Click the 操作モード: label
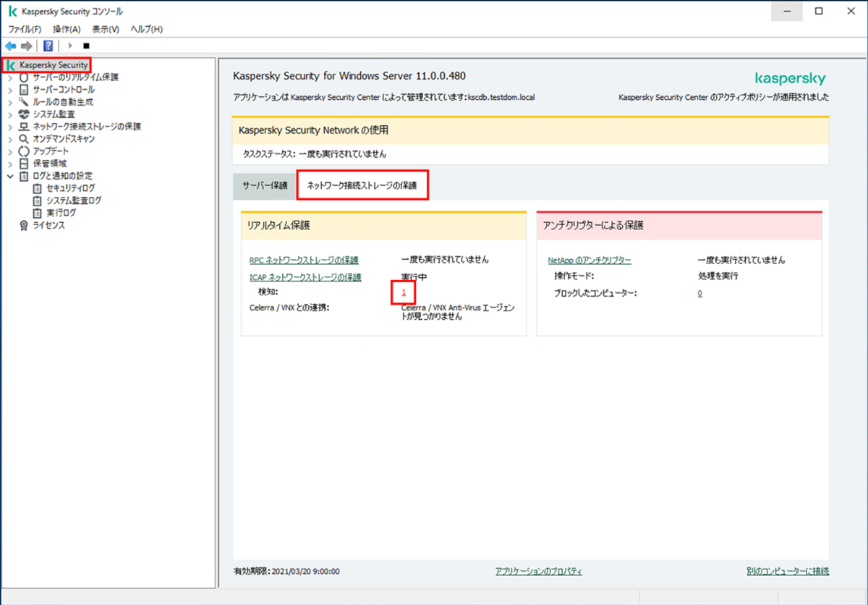Viewport: 868px width, 605px height. click(x=574, y=276)
